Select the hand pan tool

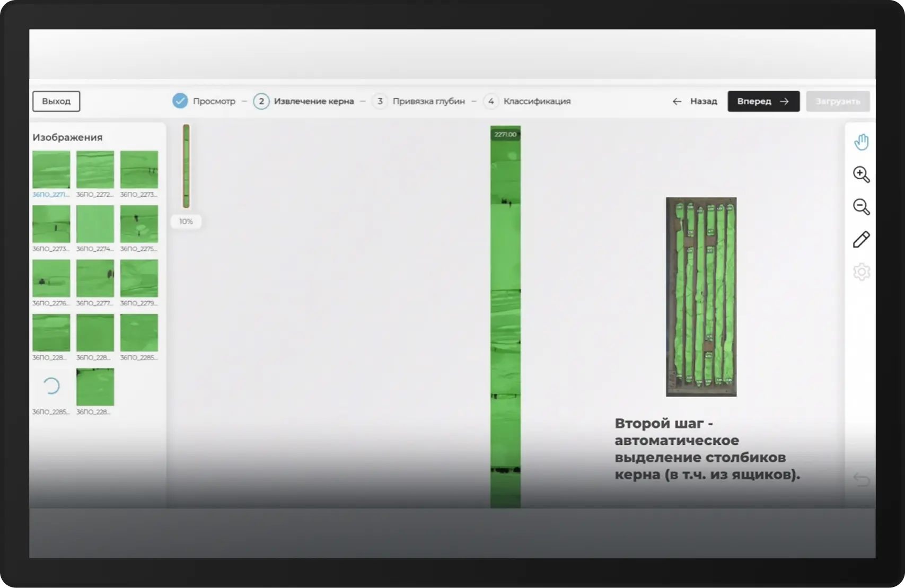pyautogui.click(x=861, y=142)
